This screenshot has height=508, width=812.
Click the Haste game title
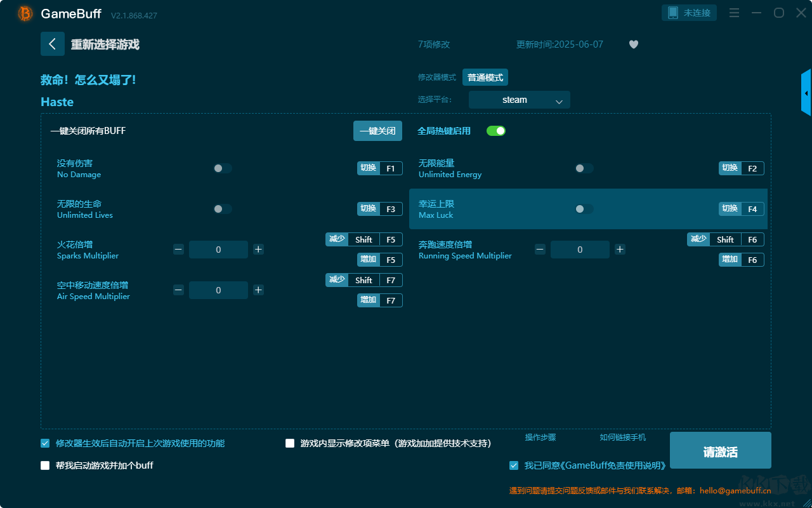click(57, 102)
